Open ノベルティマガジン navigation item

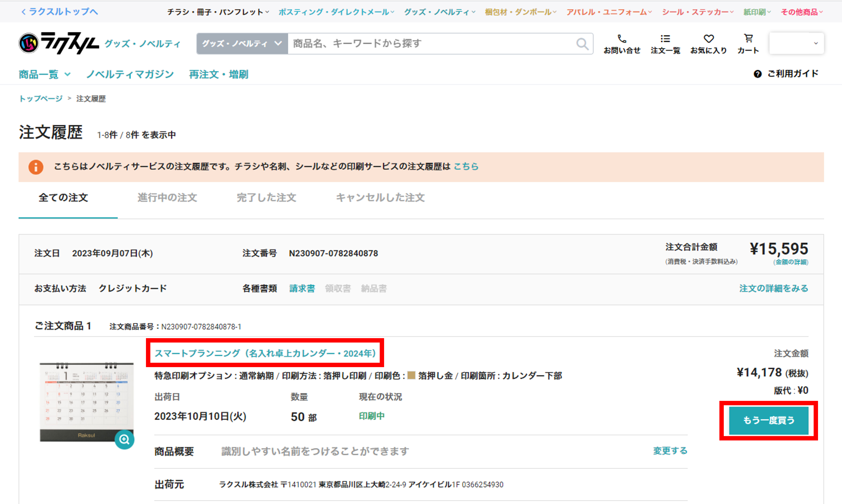(130, 74)
